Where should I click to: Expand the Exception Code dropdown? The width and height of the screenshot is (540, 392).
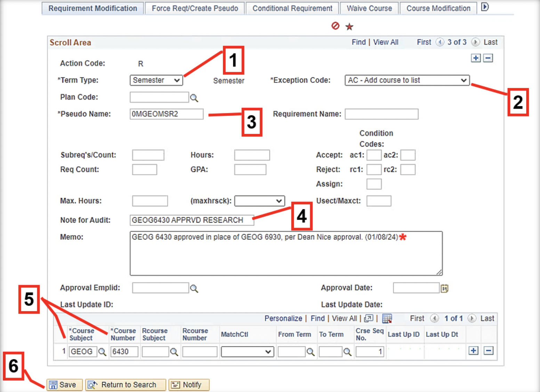407,80
